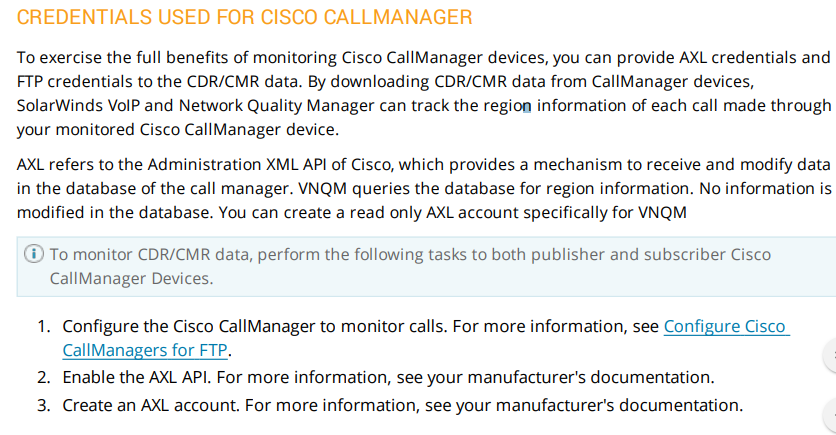Click the upper round floating button at right edge
The height and width of the screenshot is (435, 836).
tap(830, 355)
